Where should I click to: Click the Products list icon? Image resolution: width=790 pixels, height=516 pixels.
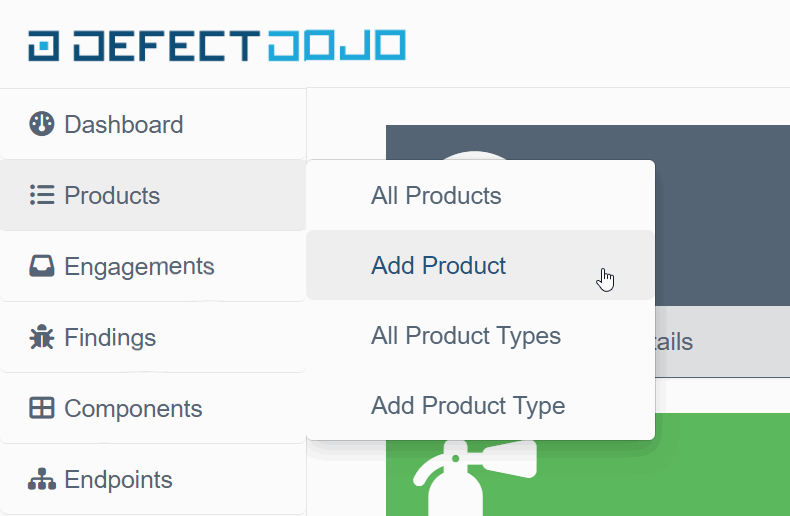pyautogui.click(x=41, y=195)
